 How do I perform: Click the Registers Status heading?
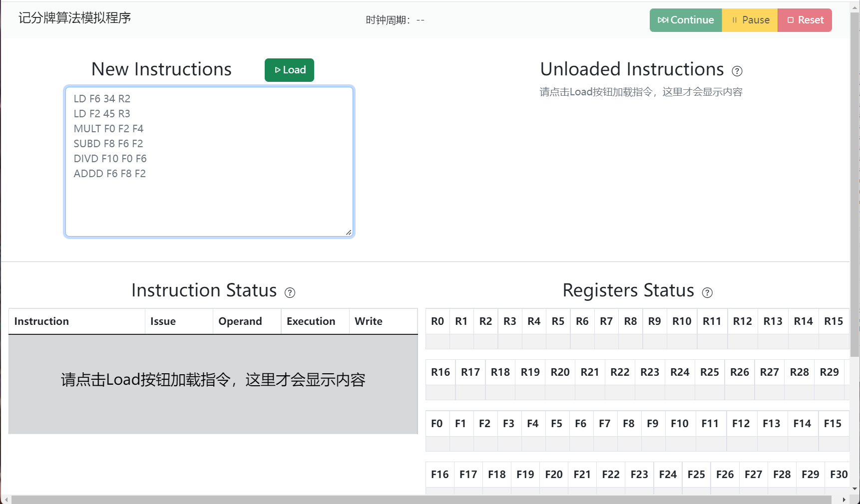(x=628, y=290)
